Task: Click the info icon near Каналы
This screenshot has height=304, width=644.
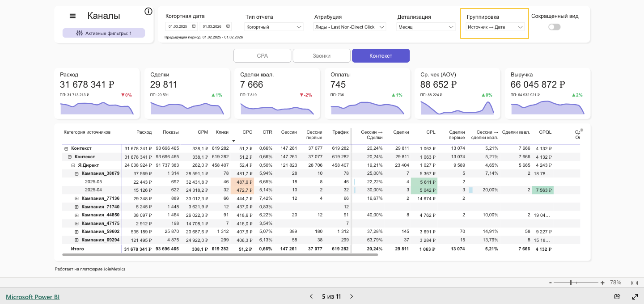Action: [x=148, y=12]
